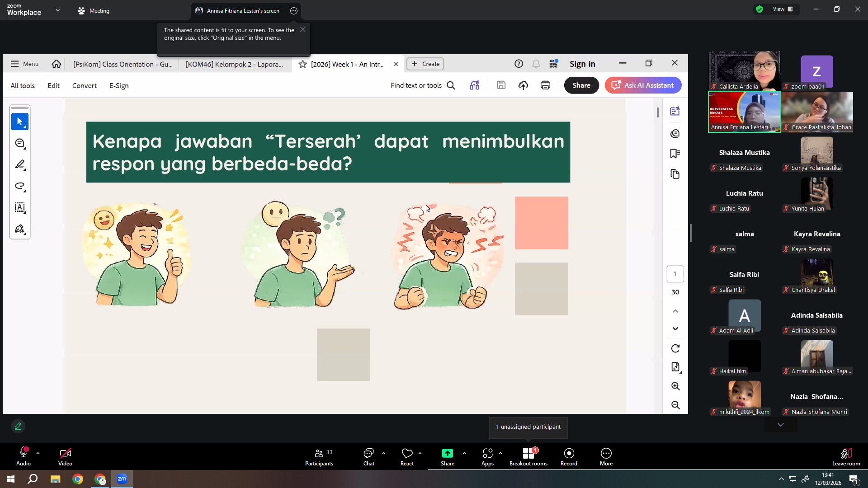Click the search magnifier in Acrobat toolbar

click(x=451, y=85)
